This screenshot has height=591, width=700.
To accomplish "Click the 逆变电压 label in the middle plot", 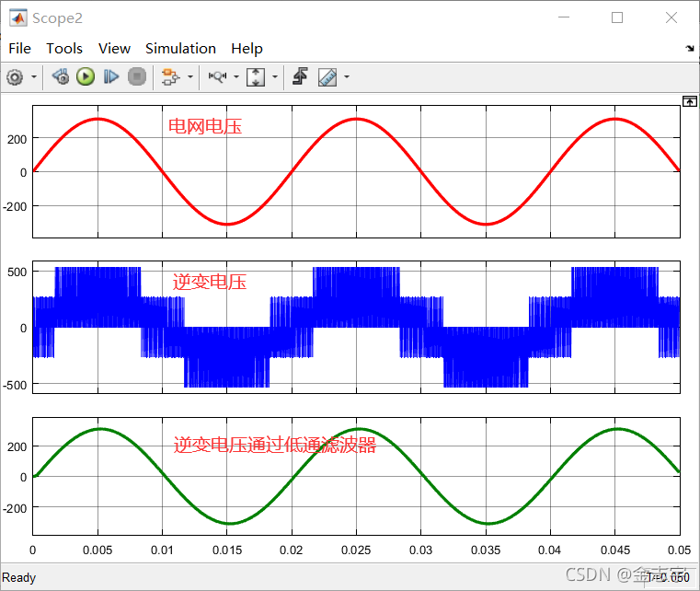I will (210, 282).
